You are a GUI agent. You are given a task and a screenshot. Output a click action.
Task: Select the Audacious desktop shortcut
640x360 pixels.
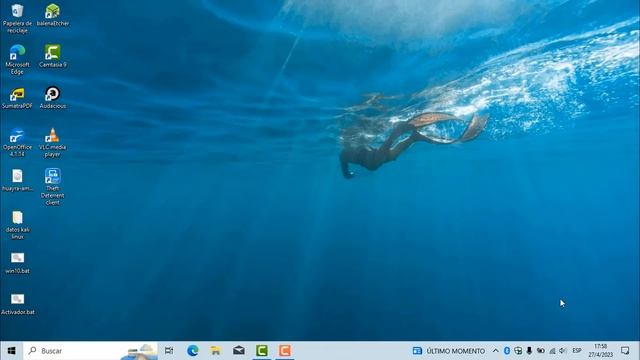pyautogui.click(x=53, y=98)
